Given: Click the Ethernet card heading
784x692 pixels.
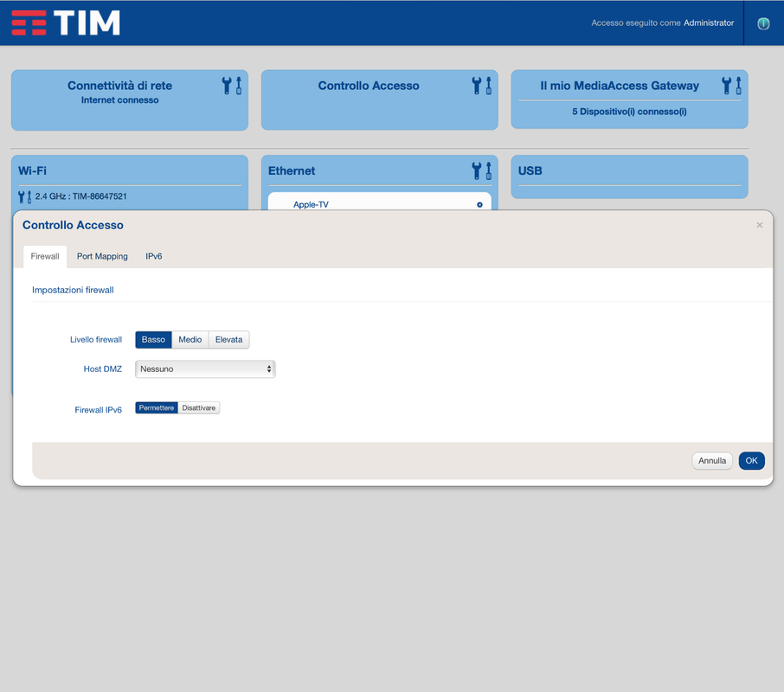Looking at the screenshot, I should coord(292,171).
